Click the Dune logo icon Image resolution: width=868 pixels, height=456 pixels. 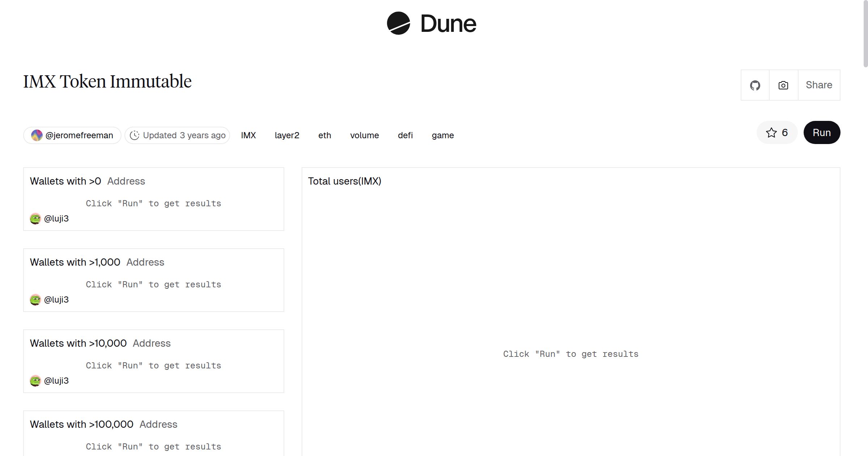pos(398,24)
